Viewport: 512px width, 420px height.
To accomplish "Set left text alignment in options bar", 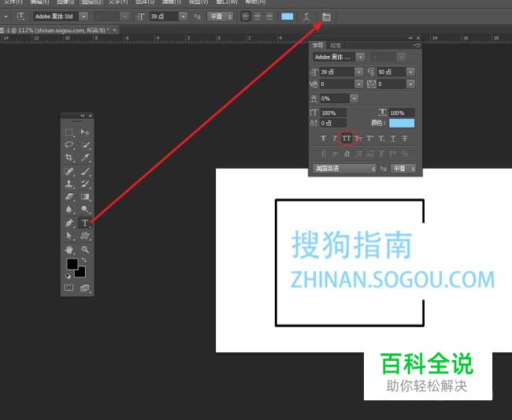I will (x=246, y=17).
